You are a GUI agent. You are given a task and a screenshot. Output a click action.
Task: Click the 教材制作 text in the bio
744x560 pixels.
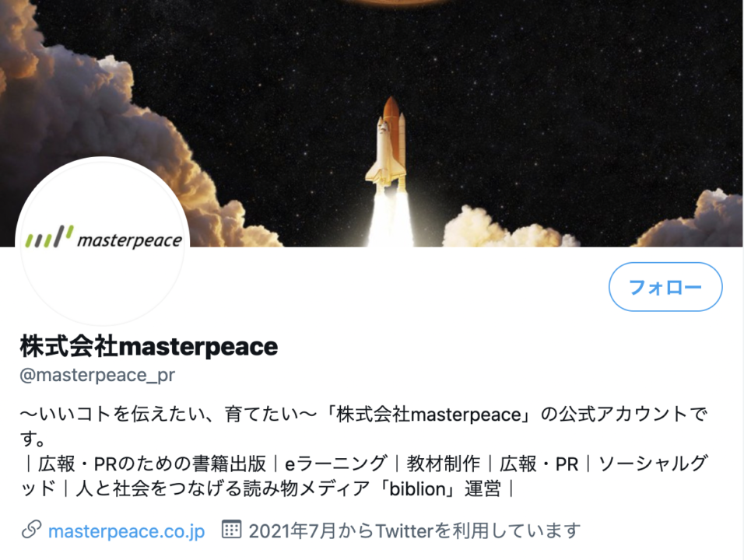click(443, 464)
